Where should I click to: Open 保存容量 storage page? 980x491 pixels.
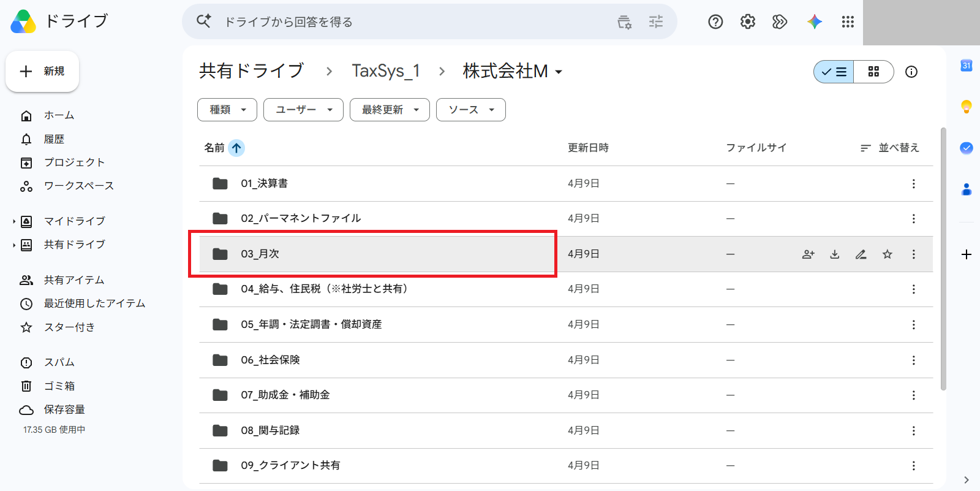(64, 409)
